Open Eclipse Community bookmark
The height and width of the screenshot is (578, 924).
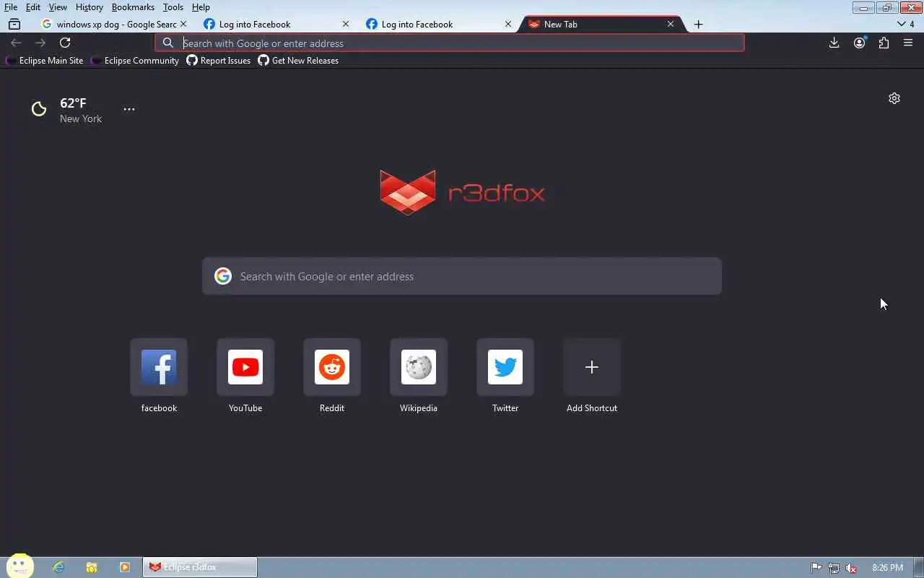135,61
